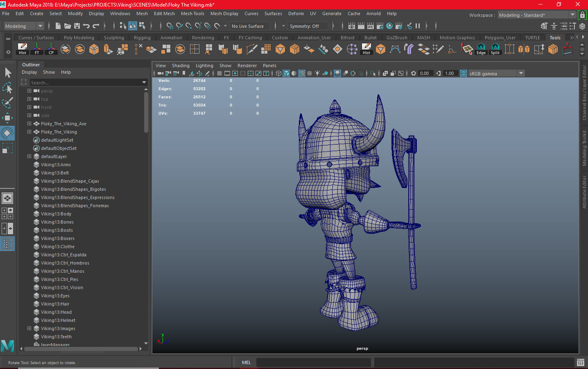Click the FT shelf button
588x369 pixels.
click(x=37, y=49)
